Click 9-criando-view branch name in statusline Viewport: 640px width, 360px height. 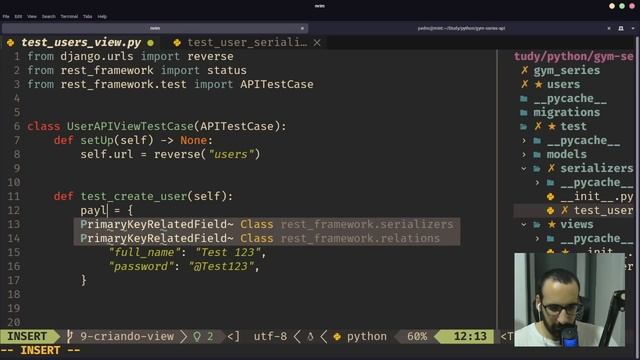[x=127, y=336]
